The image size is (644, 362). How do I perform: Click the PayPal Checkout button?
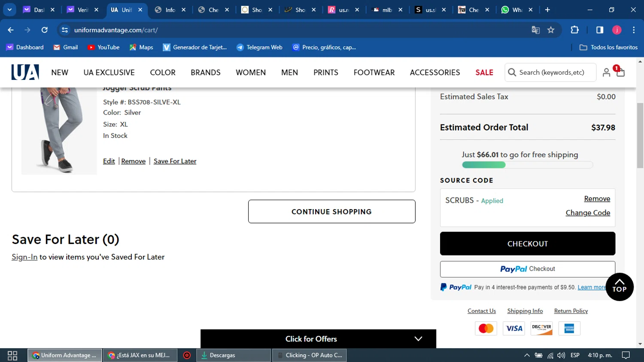528,269
